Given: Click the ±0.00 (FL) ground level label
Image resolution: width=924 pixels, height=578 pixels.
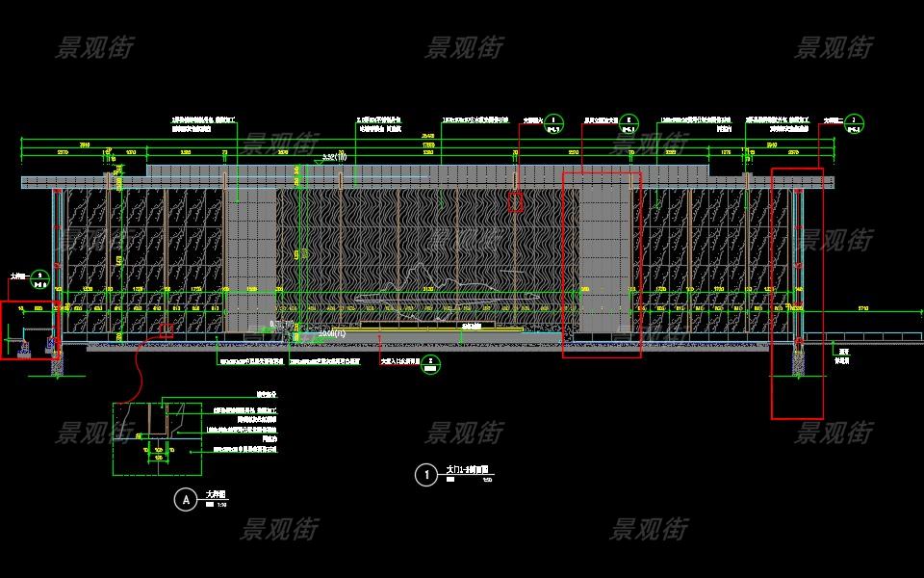Looking at the screenshot, I should 333,333.
